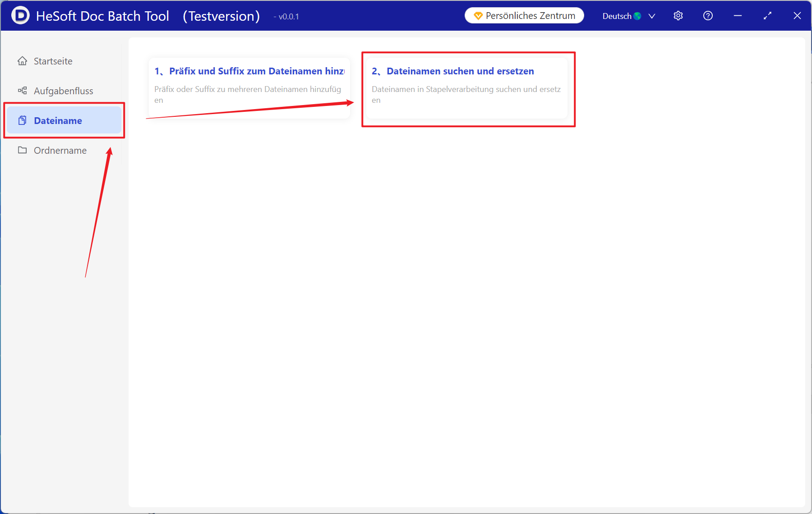Open 'Dateinamen suchen und ersetzen' link

[460, 71]
